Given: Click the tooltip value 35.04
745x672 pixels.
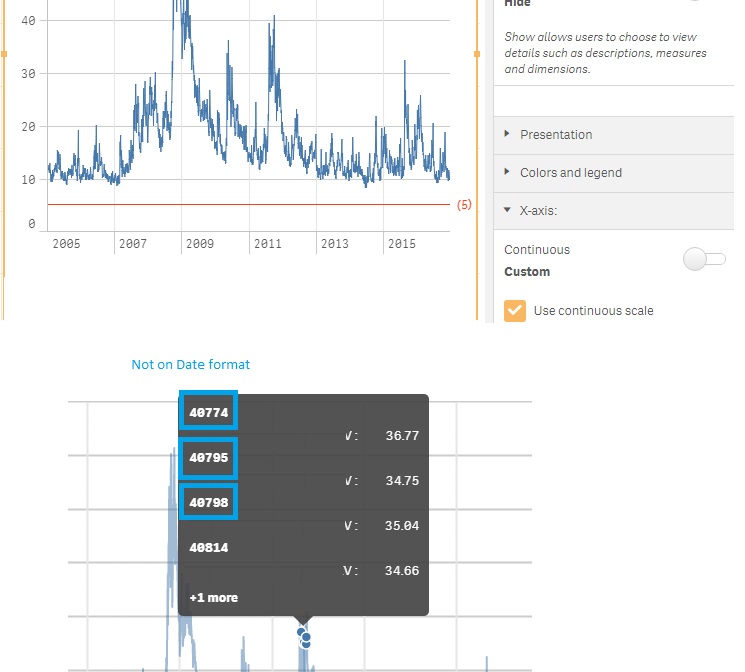Looking at the screenshot, I should 402,526.
